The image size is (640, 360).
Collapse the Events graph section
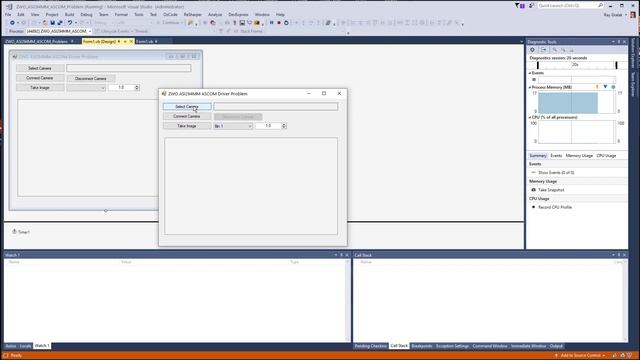(x=530, y=73)
